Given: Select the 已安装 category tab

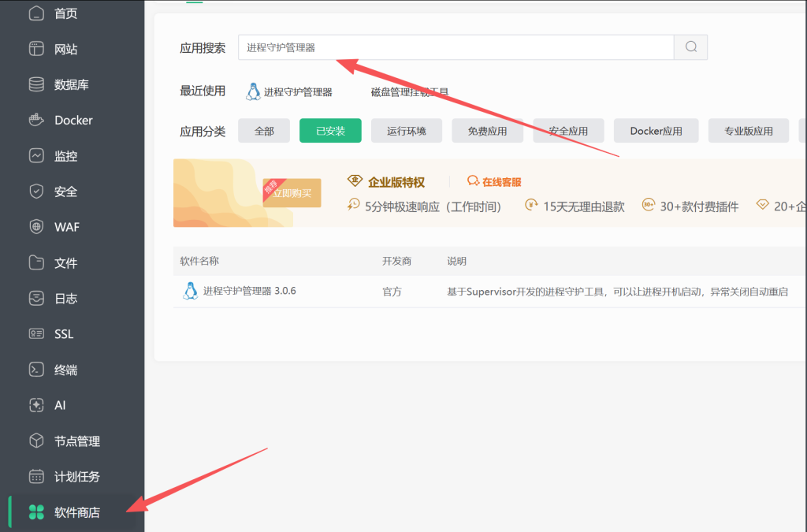Looking at the screenshot, I should (x=330, y=131).
